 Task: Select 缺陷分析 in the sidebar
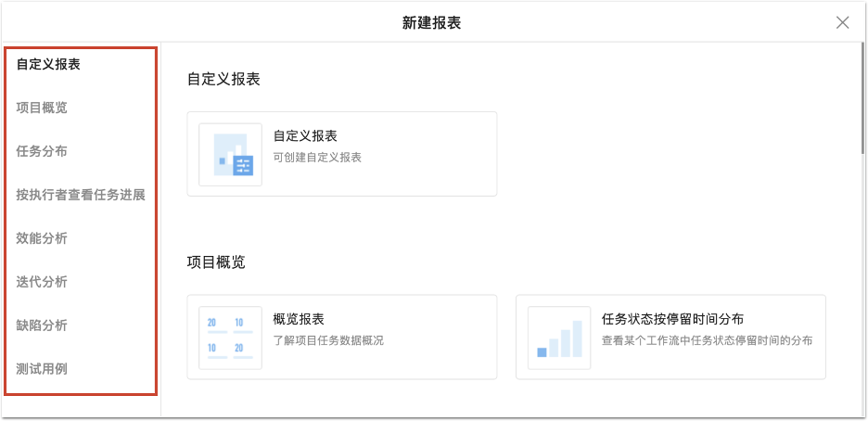42,325
